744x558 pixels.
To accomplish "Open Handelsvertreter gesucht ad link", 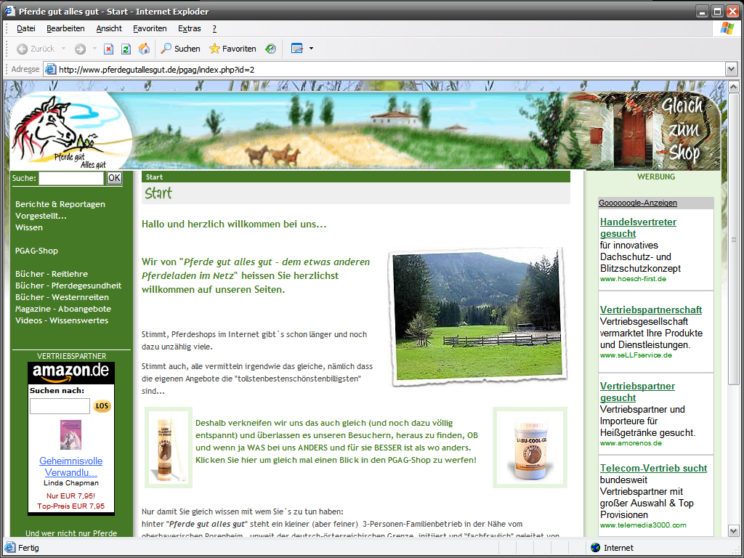I will [x=638, y=228].
